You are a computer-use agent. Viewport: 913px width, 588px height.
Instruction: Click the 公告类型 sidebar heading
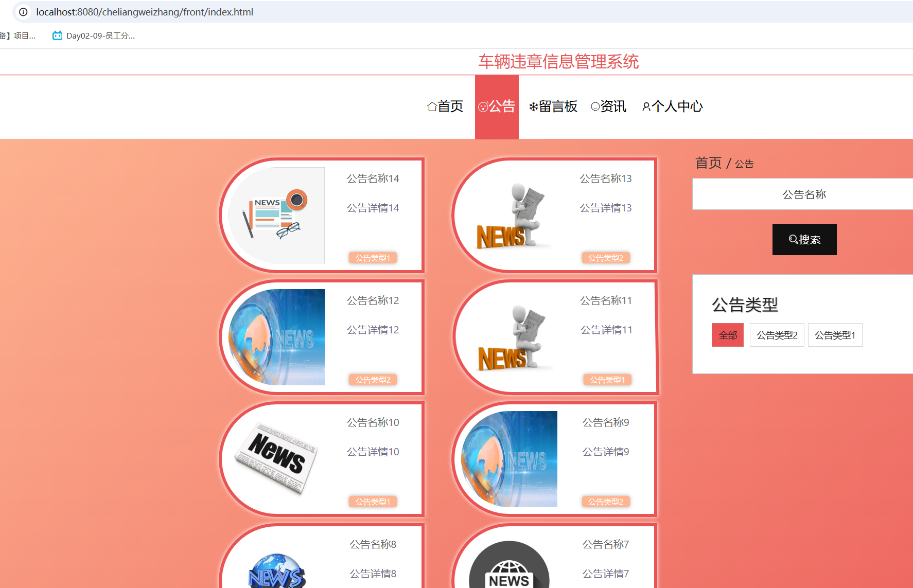745,305
